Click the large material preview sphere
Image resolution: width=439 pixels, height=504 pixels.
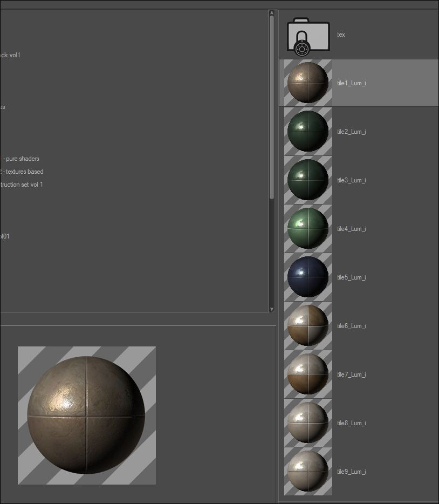tap(87, 416)
